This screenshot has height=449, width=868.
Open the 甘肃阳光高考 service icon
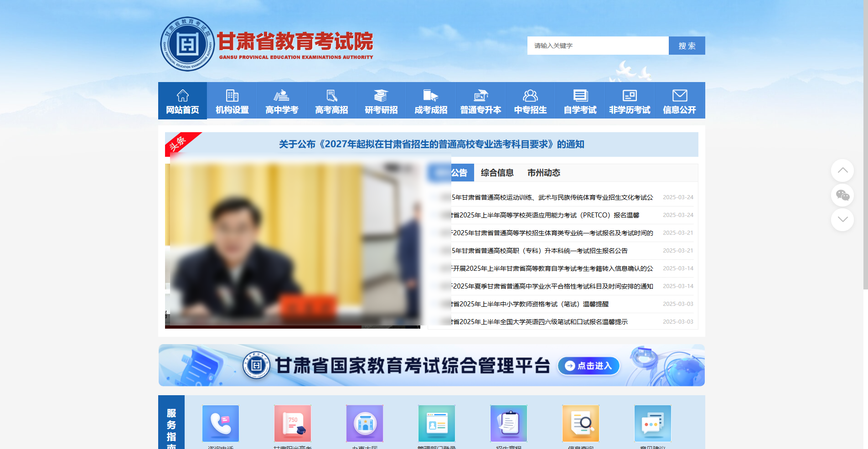pyautogui.click(x=292, y=423)
